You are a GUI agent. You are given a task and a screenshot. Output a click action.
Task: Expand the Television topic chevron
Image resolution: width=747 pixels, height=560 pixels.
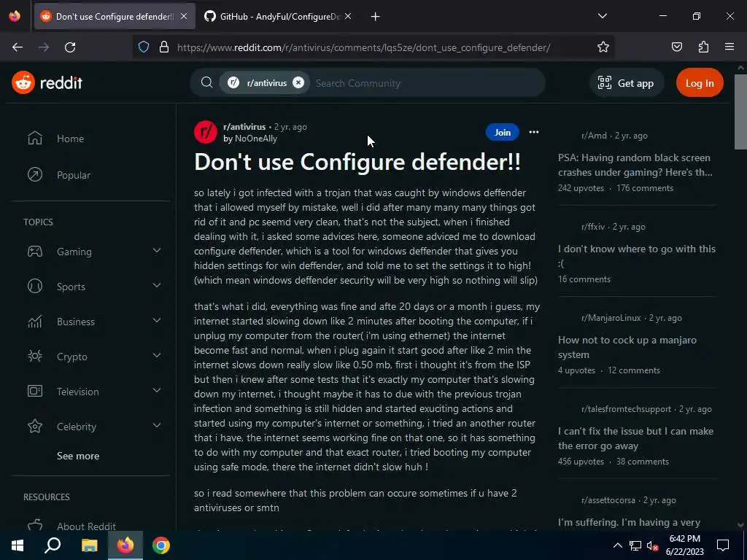pos(157,391)
